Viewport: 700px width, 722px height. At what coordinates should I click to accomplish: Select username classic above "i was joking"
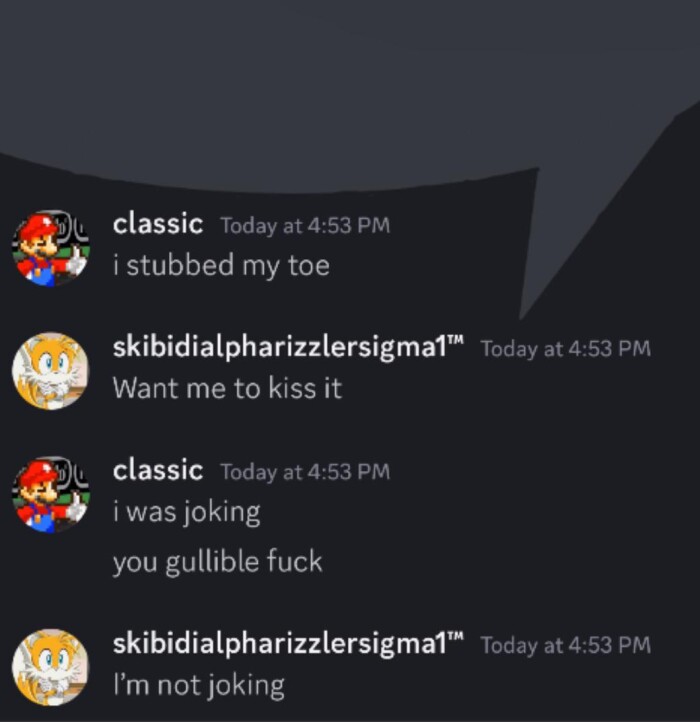pos(158,471)
